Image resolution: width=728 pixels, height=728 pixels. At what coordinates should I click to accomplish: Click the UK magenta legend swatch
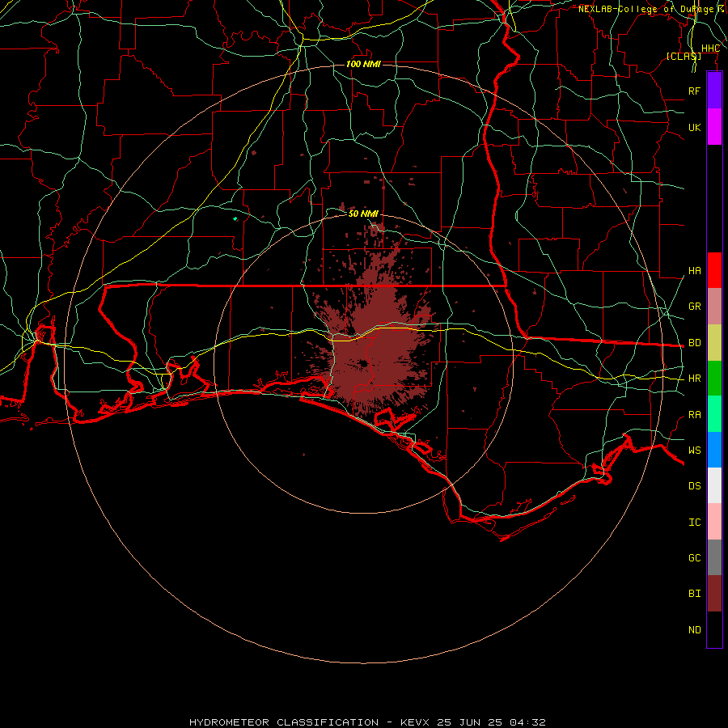[714, 127]
